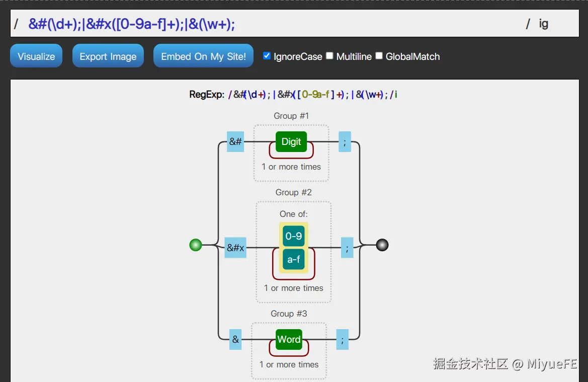
Task: Click the Group #3 label
Action: [x=289, y=314]
